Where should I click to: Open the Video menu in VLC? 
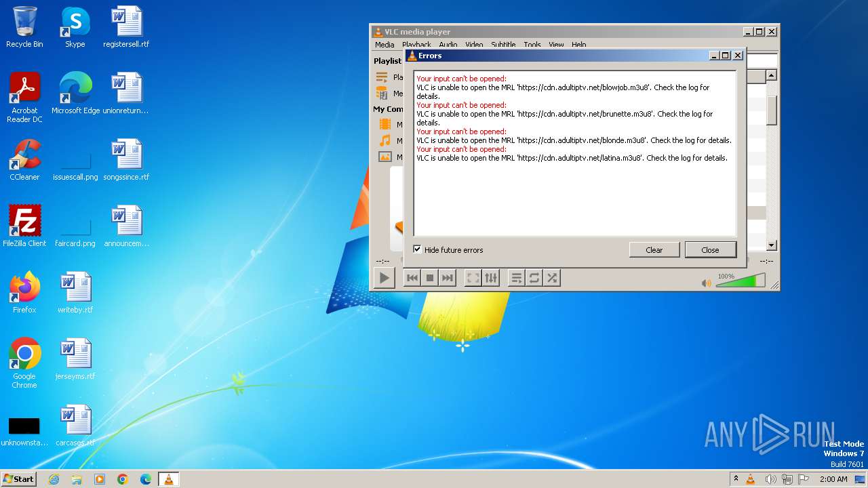pyautogui.click(x=474, y=45)
